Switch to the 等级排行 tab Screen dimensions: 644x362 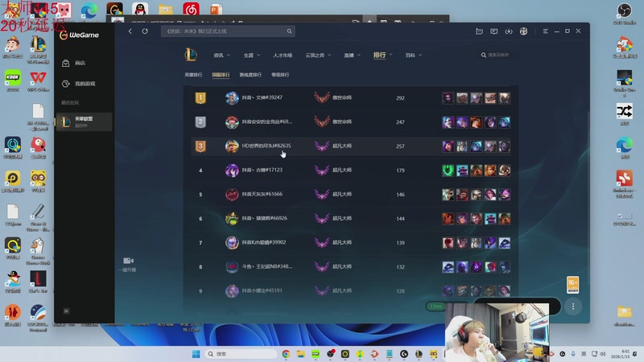pyautogui.click(x=280, y=75)
